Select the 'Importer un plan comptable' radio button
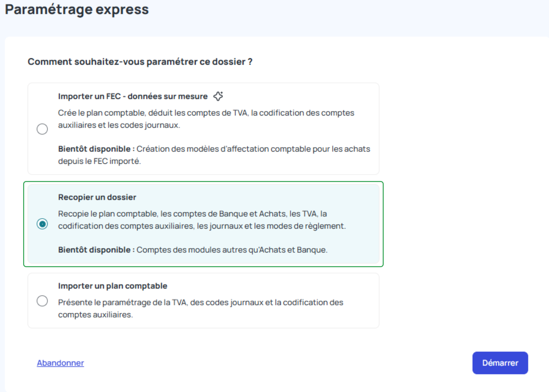549x392 pixels. [42, 301]
